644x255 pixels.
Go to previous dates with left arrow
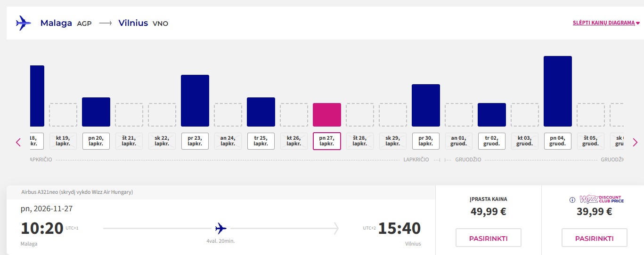18,142
